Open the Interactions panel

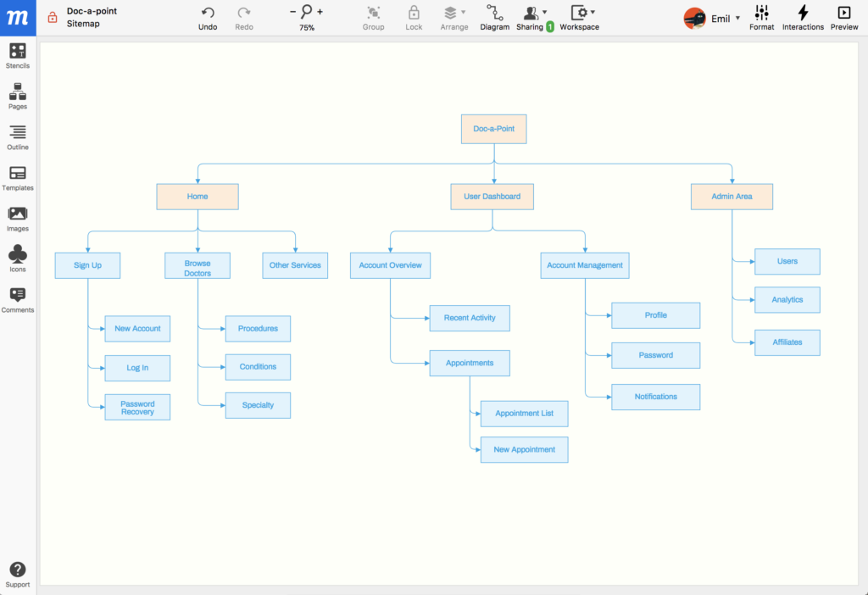(x=803, y=18)
